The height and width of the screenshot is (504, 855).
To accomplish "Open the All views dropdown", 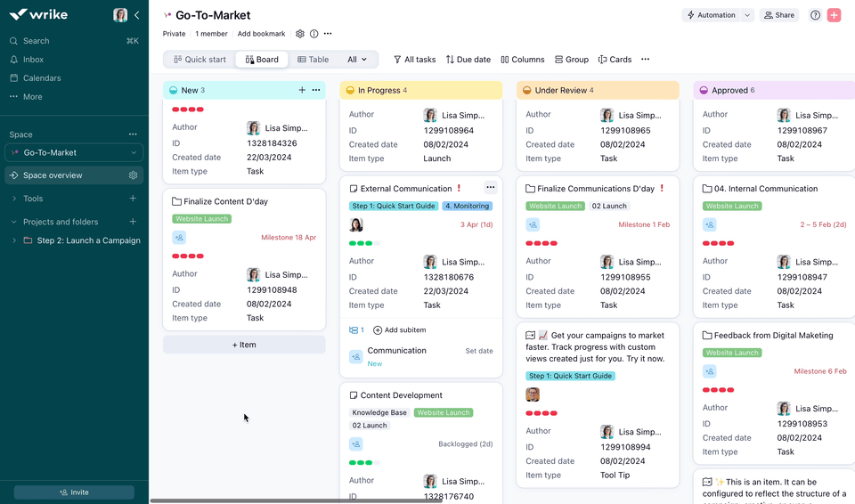I will pyautogui.click(x=357, y=60).
